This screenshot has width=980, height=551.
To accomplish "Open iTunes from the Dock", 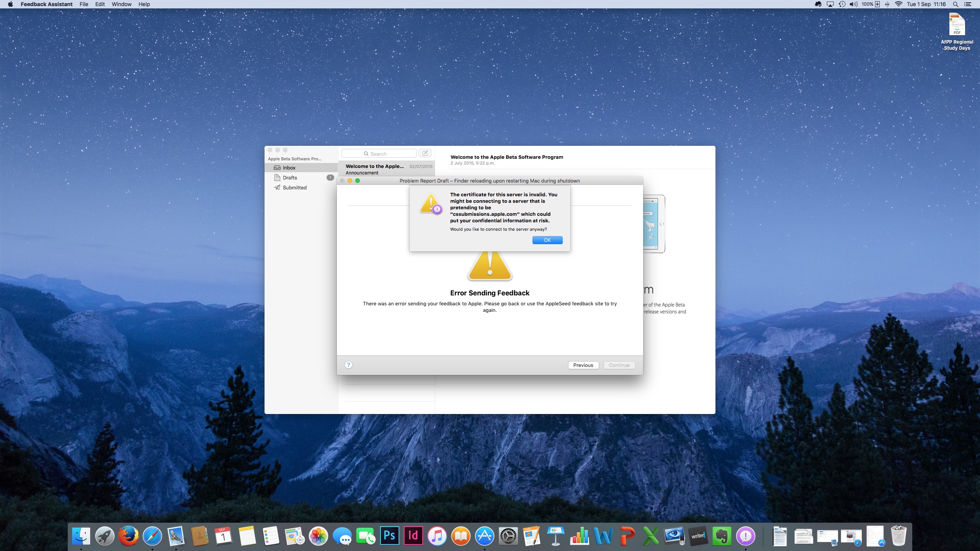I will [x=437, y=536].
